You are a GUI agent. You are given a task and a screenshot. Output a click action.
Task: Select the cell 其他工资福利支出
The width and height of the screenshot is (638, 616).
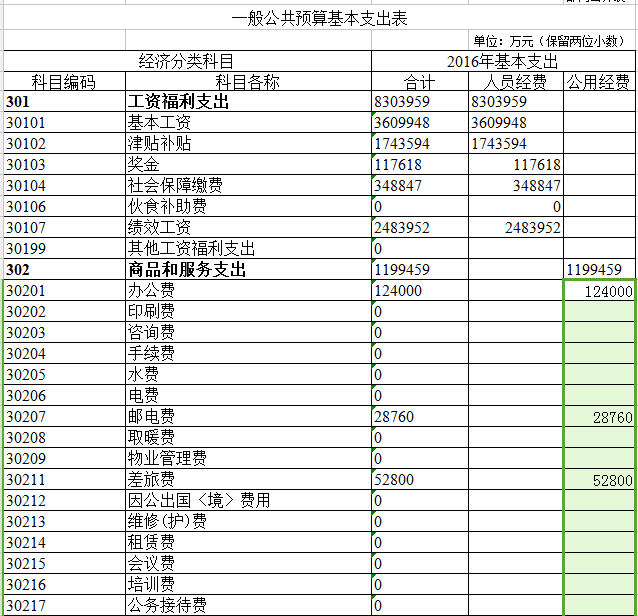(248, 249)
